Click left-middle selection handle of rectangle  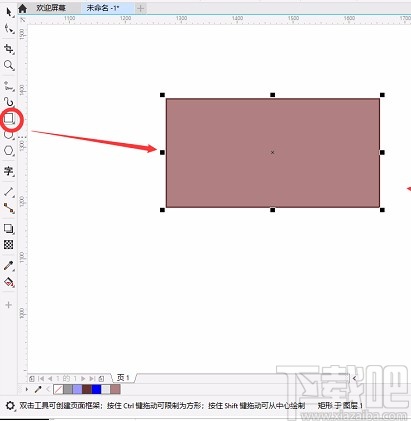[x=162, y=152]
